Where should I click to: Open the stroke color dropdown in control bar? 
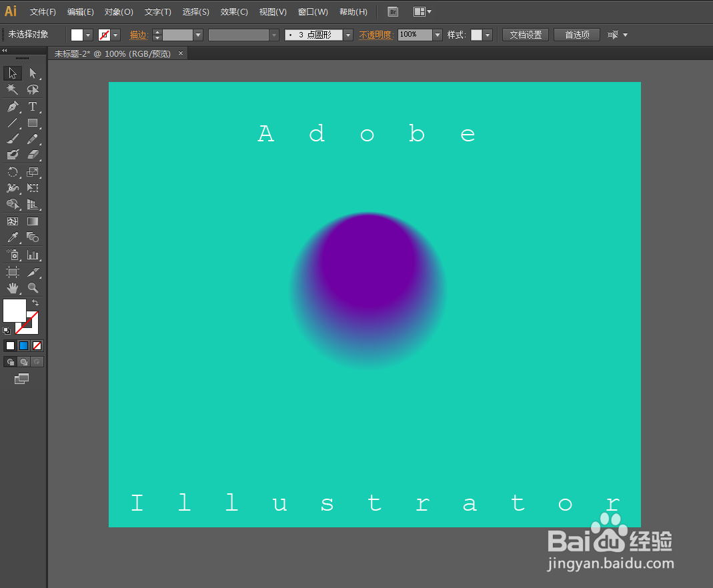115,35
